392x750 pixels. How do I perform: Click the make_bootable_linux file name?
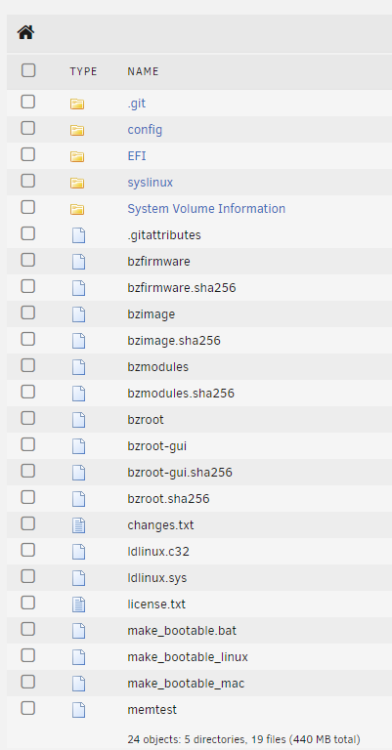(187, 657)
